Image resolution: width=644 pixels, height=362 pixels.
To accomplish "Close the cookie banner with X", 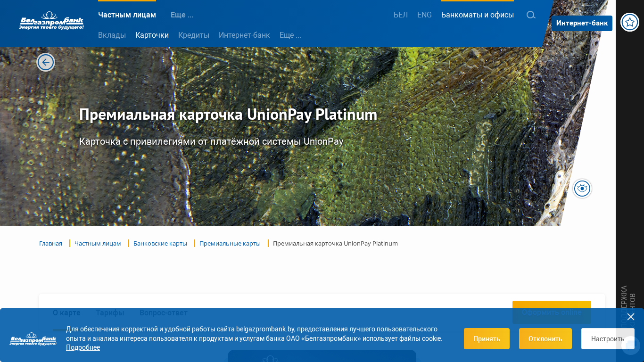I will tap(631, 317).
